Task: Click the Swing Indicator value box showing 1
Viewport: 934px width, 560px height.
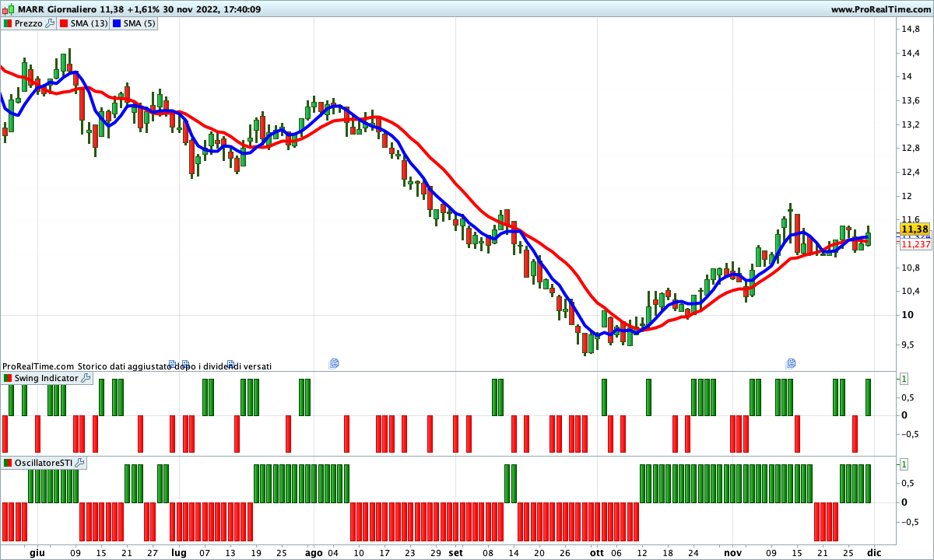Action: (x=904, y=379)
